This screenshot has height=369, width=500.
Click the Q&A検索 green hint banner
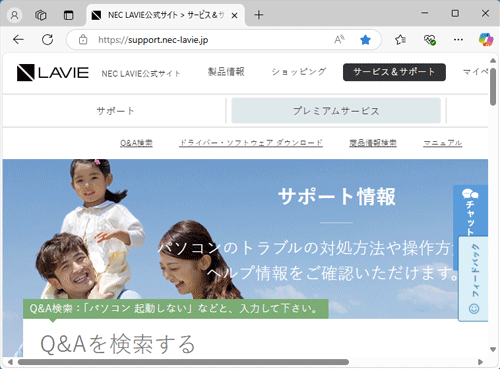[176, 309]
